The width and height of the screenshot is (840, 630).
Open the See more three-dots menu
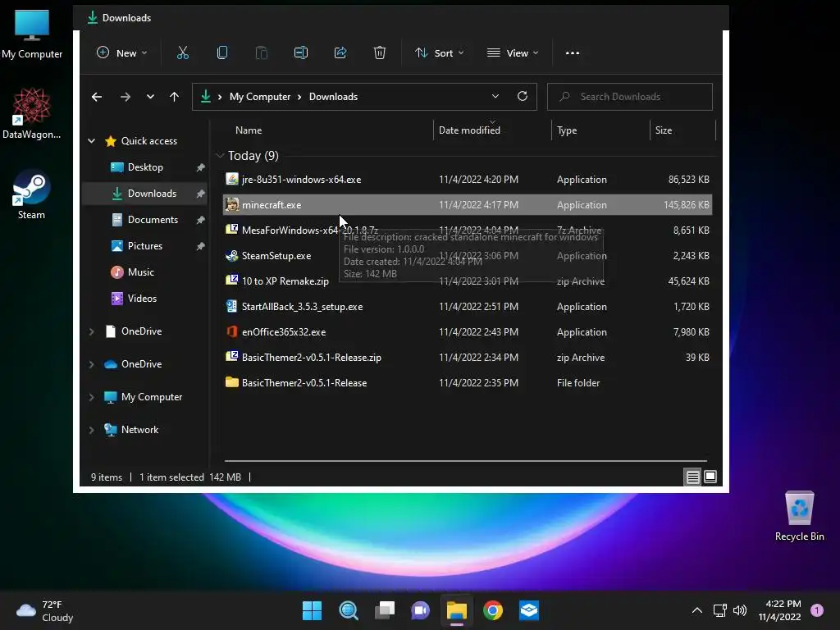point(572,53)
